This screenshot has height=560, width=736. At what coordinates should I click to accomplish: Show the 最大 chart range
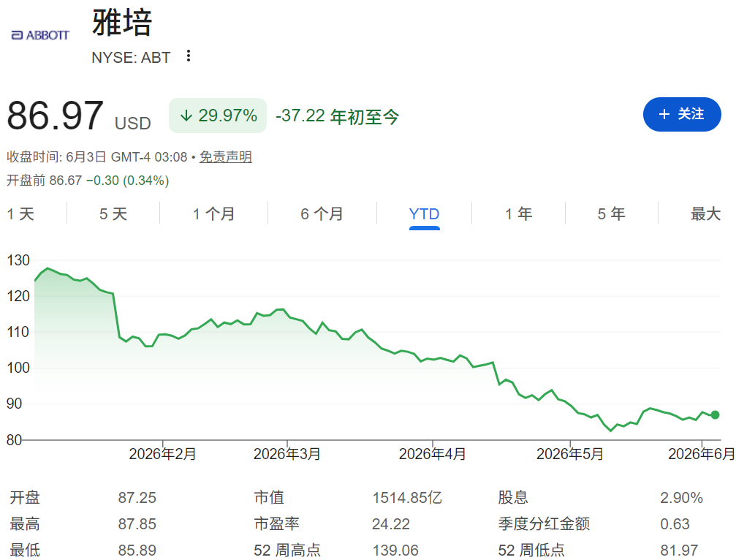(x=705, y=214)
